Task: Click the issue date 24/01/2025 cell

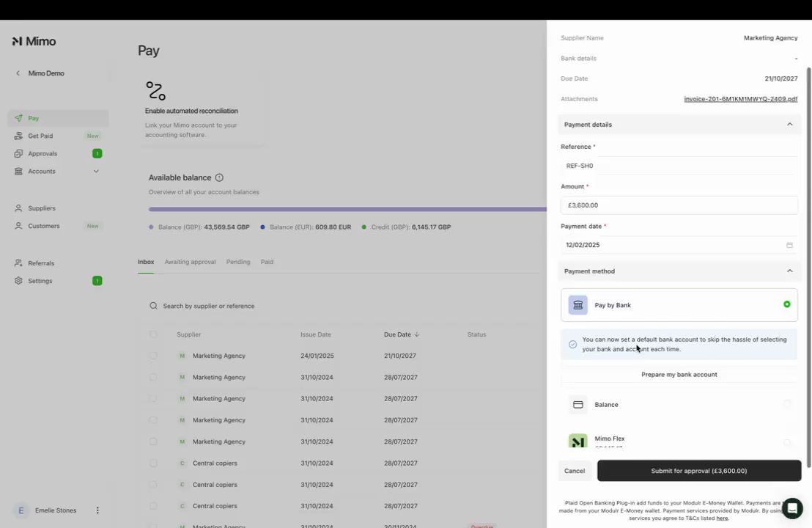Action: (317, 356)
